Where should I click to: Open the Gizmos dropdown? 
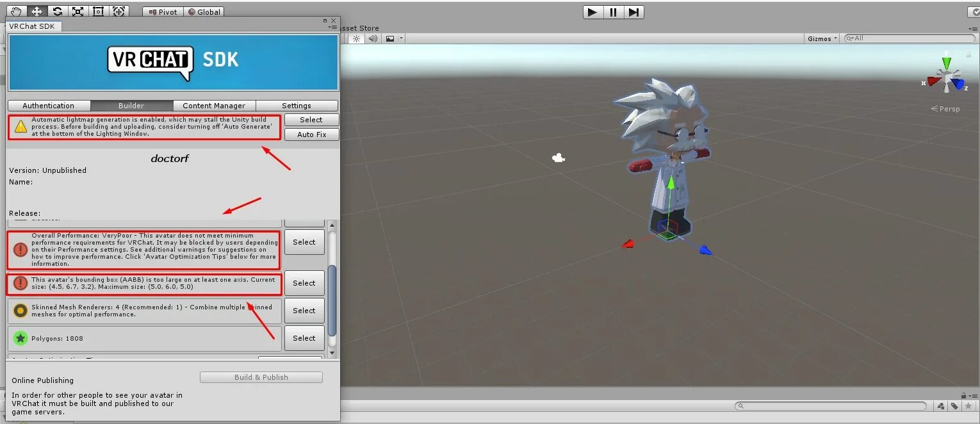pos(823,38)
